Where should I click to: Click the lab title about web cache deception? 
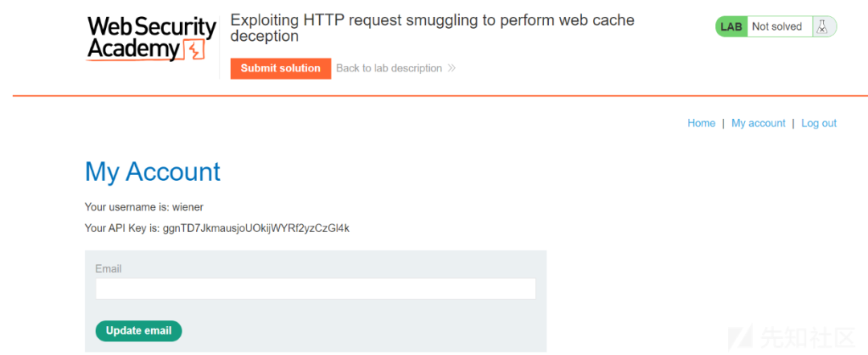(x=432, y=28)
